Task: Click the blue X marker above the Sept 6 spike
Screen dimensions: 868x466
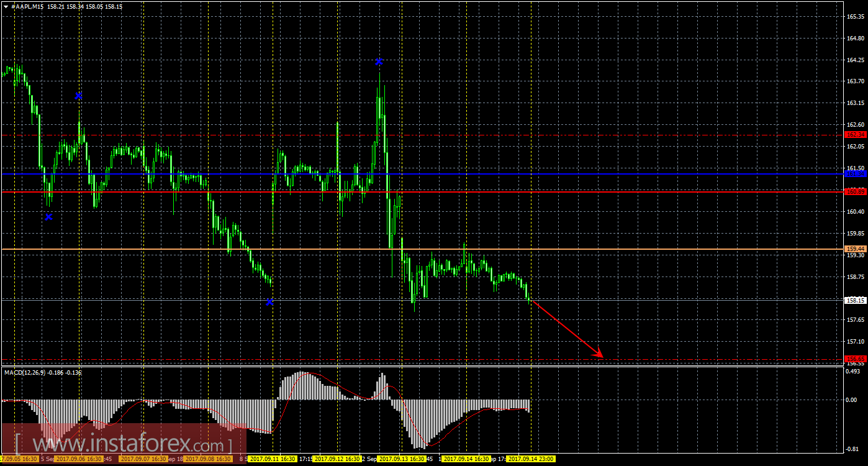Action: coord(79,96)
